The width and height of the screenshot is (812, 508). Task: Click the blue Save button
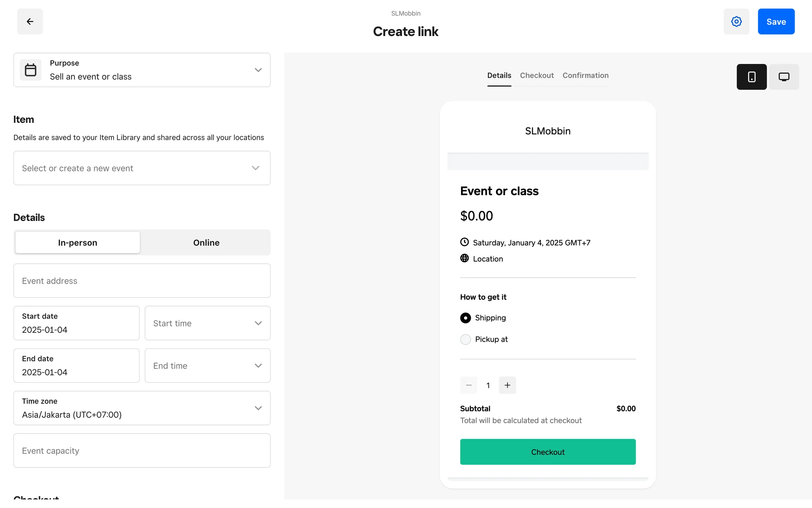776,22
